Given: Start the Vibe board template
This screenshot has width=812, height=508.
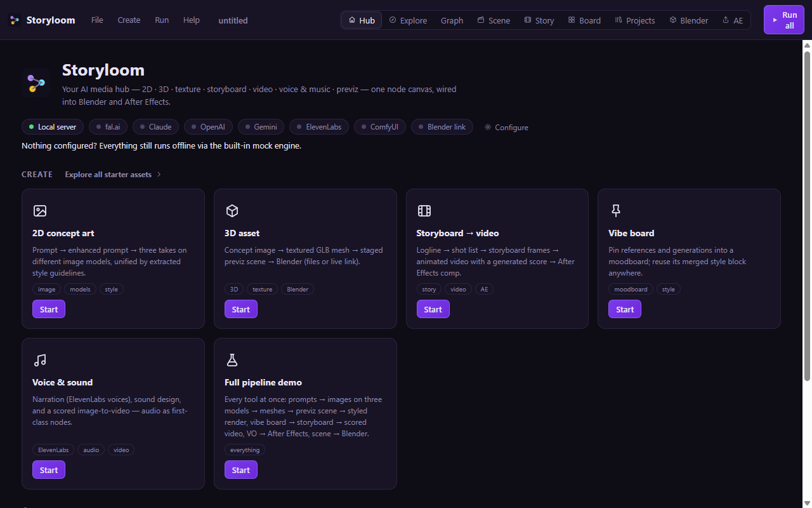Looking at the screenshot, I should pos(625,309).
